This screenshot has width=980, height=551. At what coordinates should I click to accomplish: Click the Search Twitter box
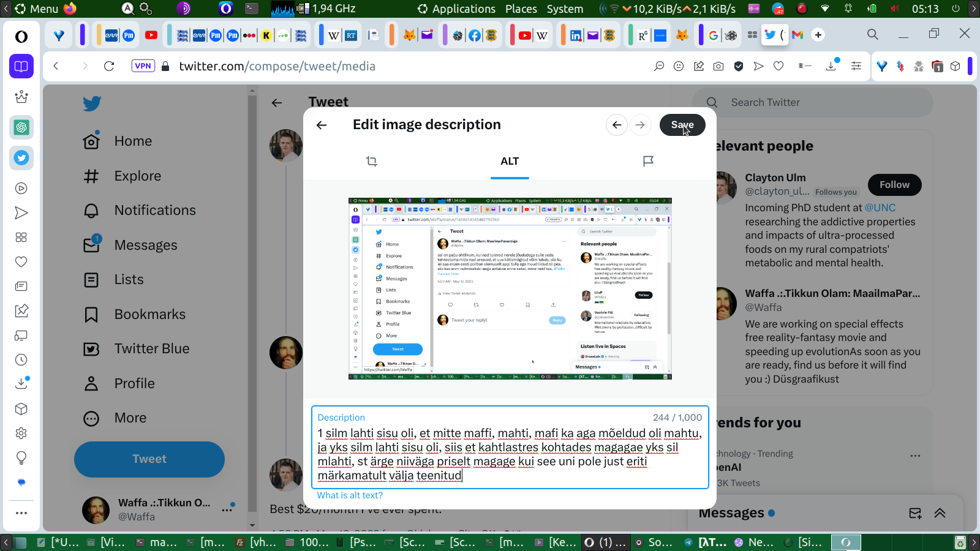click(x=813, y=102)
